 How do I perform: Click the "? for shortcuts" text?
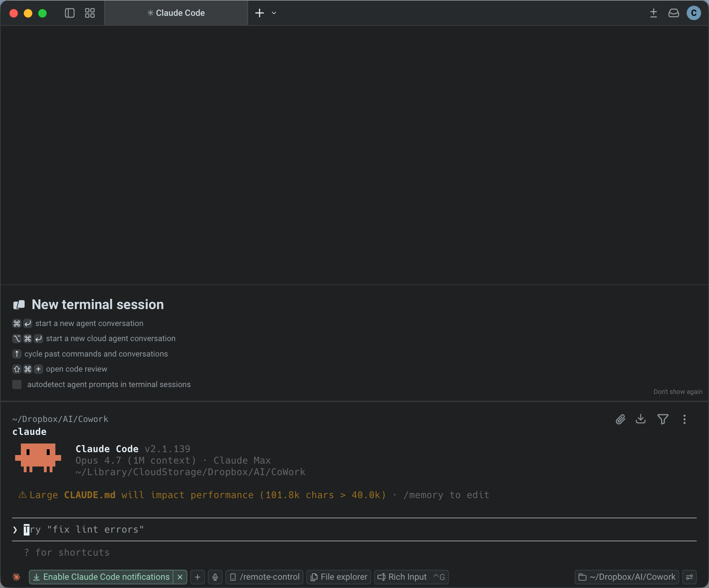pos(67,552)
